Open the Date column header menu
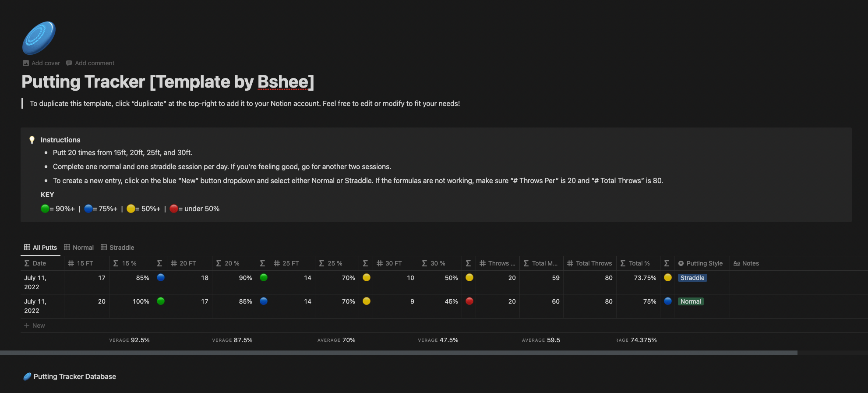This screenshot has width=868, height=393. tap(42, 263)
